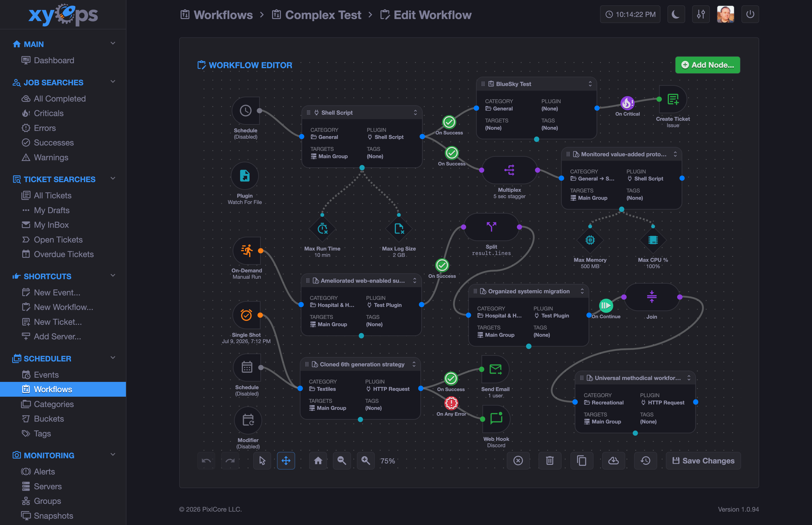Click the On Critical condition node
The height and width of the screenshot is (525, 812).
(627, 103)
